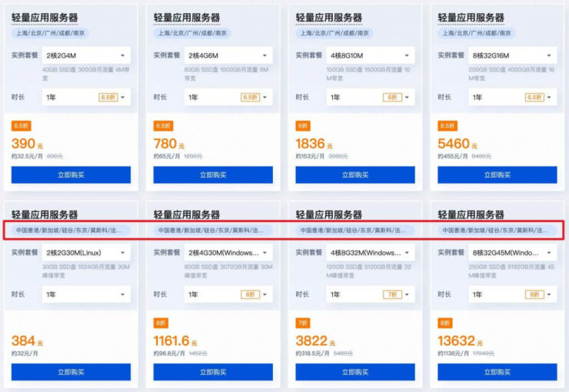Buy the 1161.6元 server plan
This screenshot has width=569, height=392.
tap(213, 372)
